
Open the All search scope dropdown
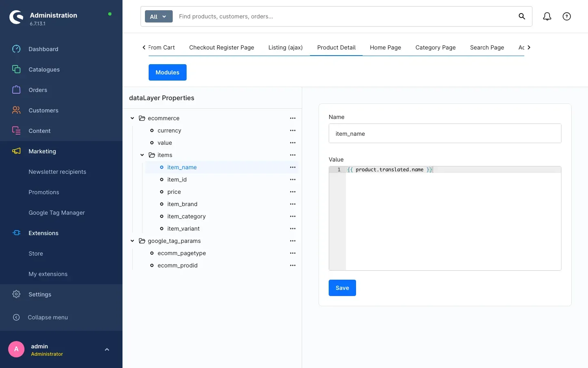click(159, 16)
